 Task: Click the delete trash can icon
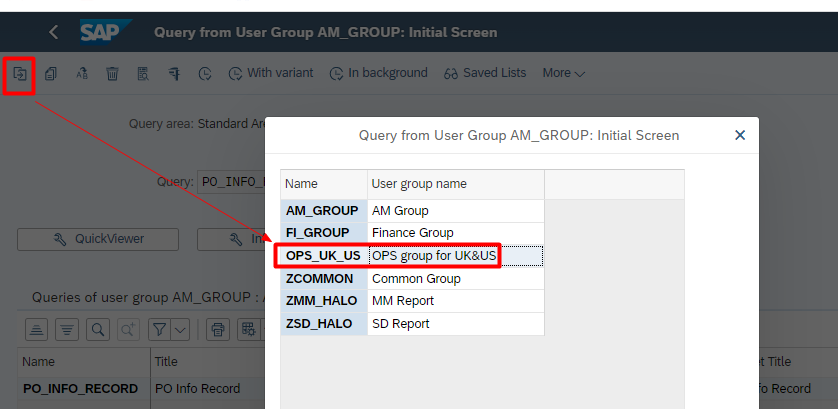tap(113, 73)
